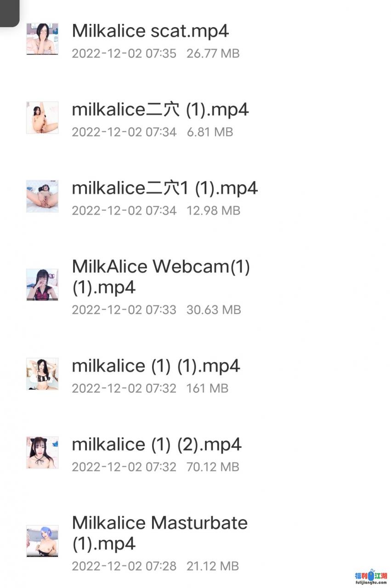Screen dimensions: 391x588
Task: Tap the MilkAlice Webcam video thumbnail
Action: [42, 285]
